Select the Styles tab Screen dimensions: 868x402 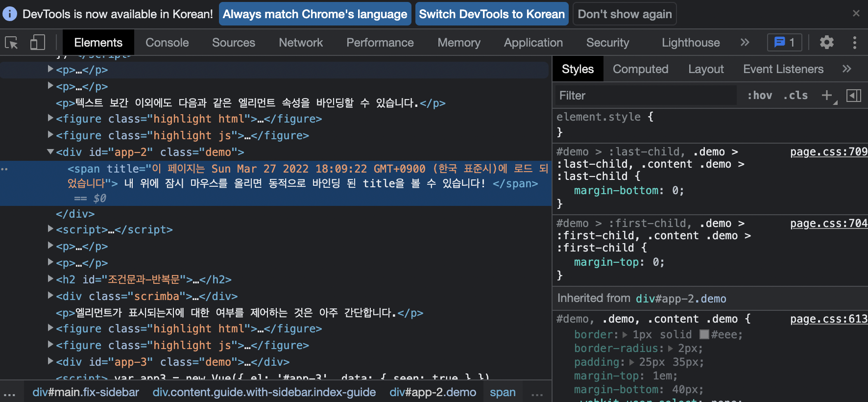pyautogui.click(x=578, y=69)
